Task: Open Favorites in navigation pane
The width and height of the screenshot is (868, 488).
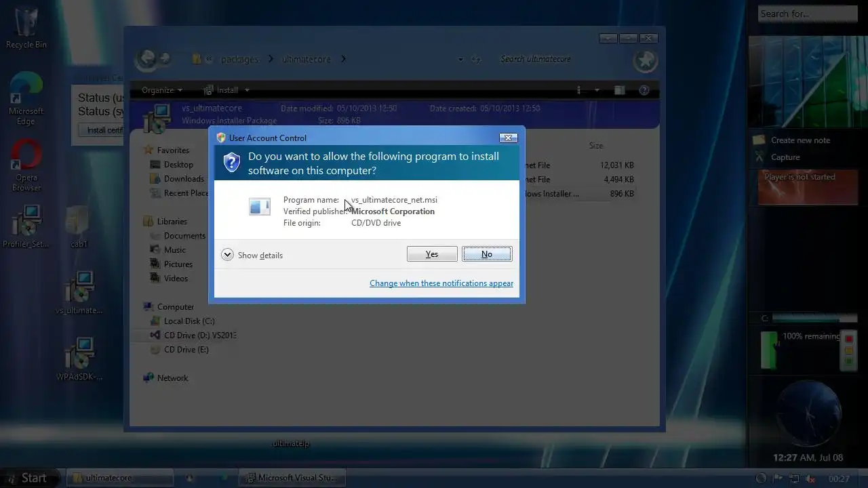Action: pyautogui.click(x=173, y=150)
